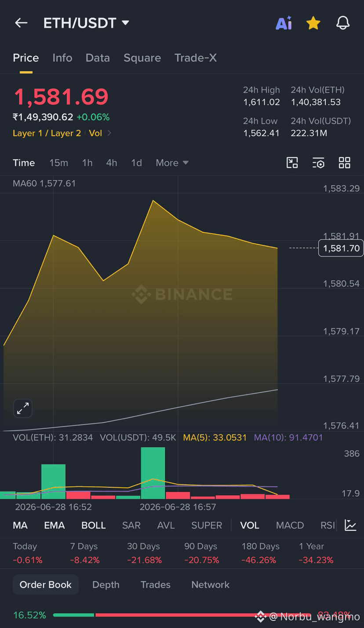Image resolution: width=364 pixels, height=628 pixels.
Task: Tap the current price label 1,581.70
Action: click(x=341, y=248)
